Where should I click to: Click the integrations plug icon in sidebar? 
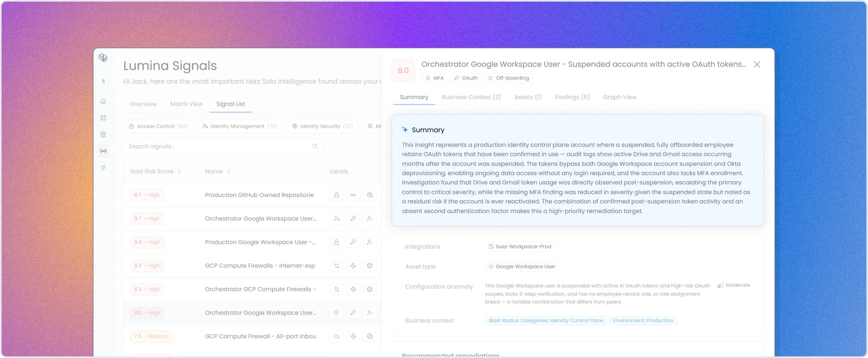pos(103,167)
